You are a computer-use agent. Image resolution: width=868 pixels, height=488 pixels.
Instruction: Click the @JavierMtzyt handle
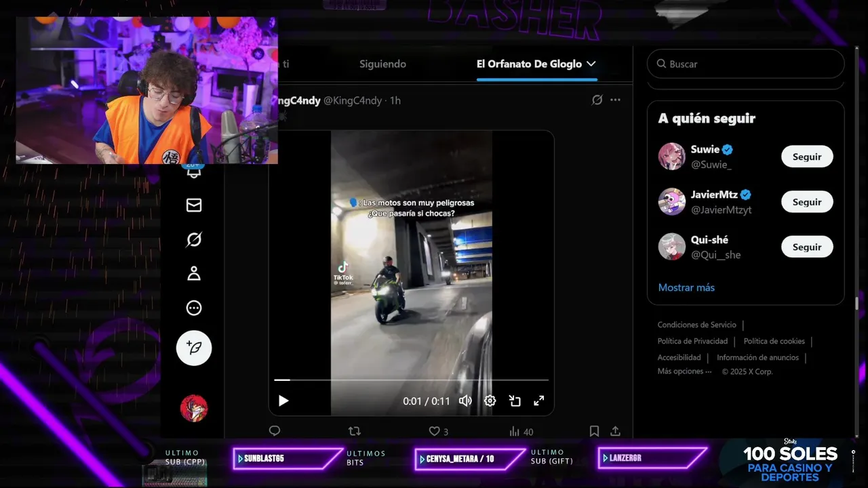tap(721, 209)
